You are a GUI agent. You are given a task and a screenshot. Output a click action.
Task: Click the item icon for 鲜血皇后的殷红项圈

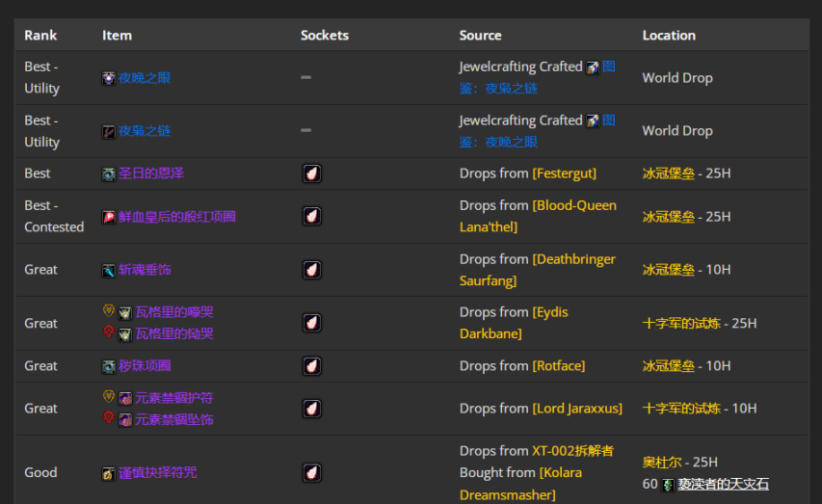tap(109, 217)
